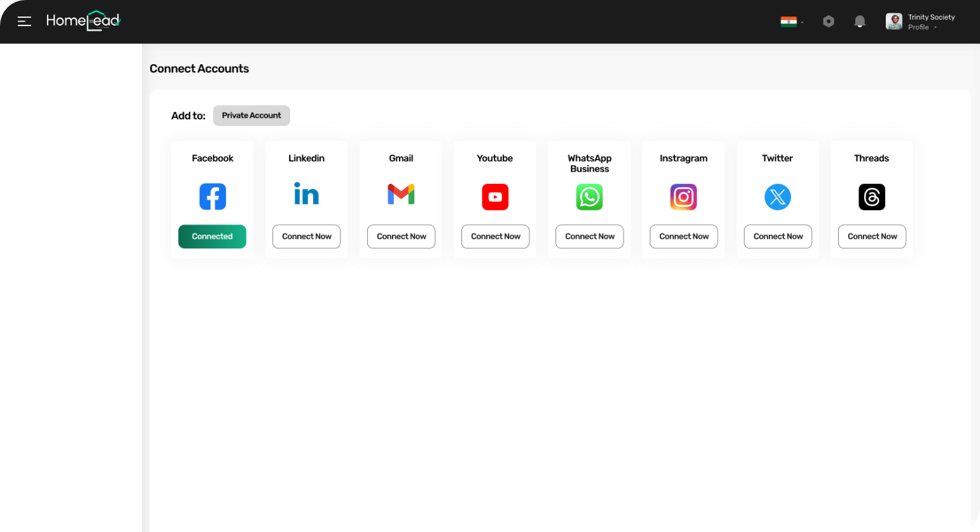Click the Trinity Society profile avatar

pyautogui.click(x=894, y=22)
